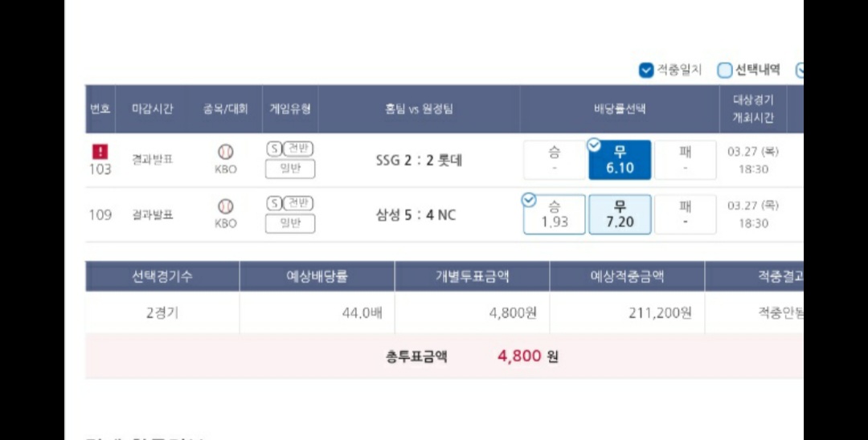Click the 게임유형 column header
Viewport: 868px width, 440px height.
tap(290, 108)
